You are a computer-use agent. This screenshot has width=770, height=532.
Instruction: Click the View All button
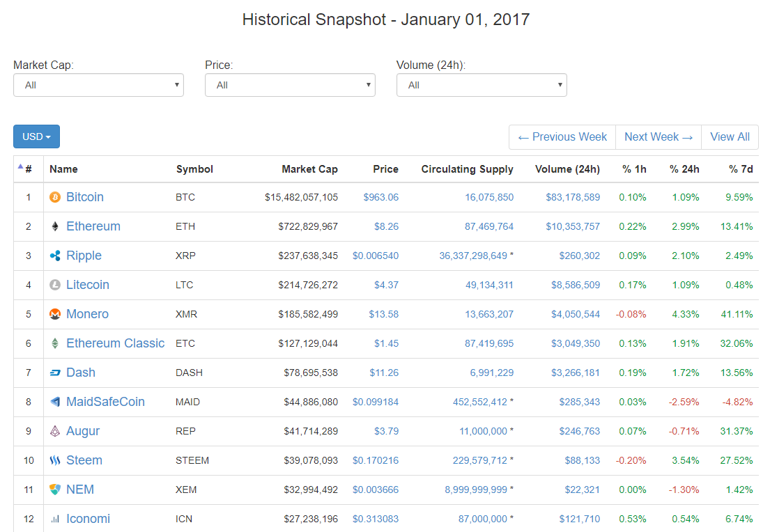click(730, 137)
